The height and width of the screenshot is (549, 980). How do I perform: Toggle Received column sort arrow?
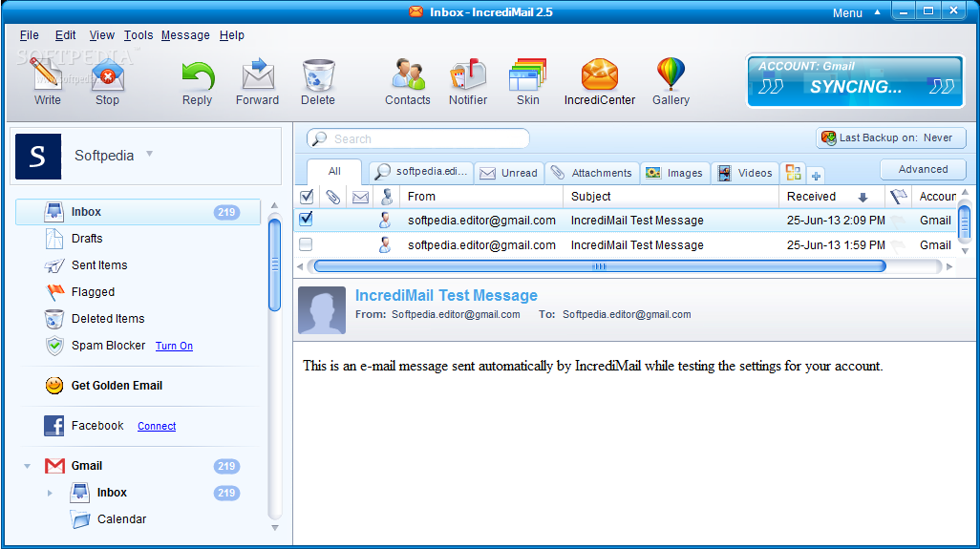[863, 198]
